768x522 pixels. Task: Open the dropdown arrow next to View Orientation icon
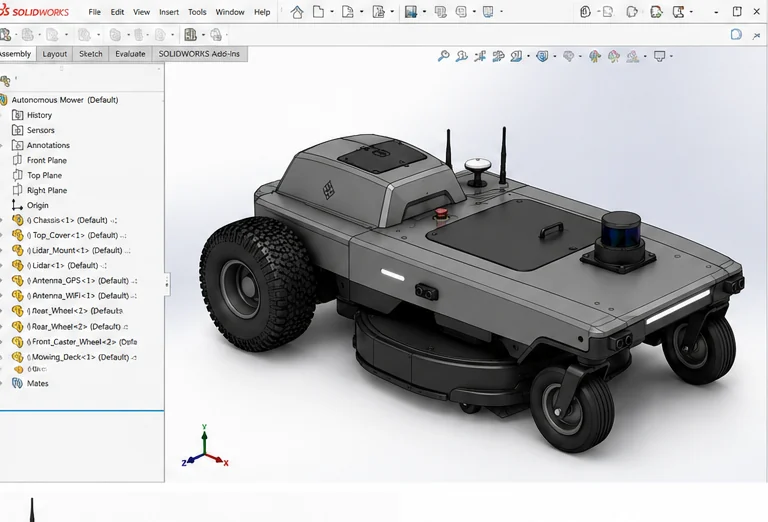(528, 56)
